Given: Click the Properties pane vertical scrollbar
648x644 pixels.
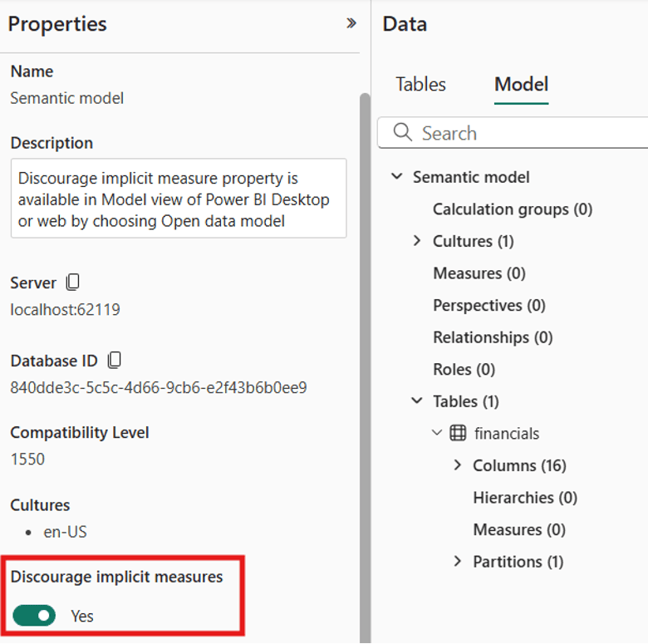Looking at the screenshot, I should [x=364, y=332].
